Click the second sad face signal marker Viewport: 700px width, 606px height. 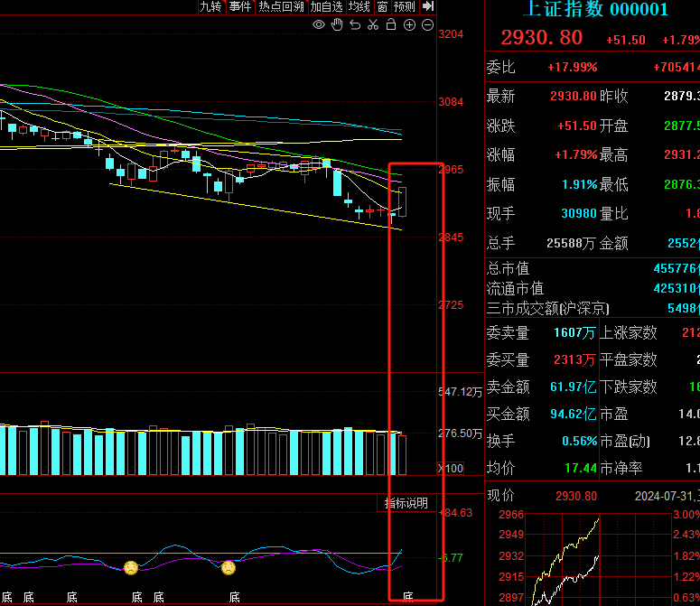(229, 568)
